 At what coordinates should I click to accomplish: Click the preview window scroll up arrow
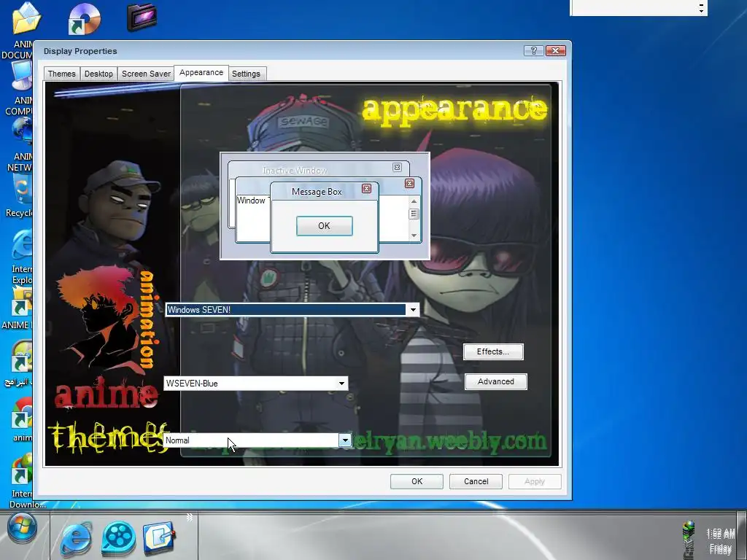point(414,201)
